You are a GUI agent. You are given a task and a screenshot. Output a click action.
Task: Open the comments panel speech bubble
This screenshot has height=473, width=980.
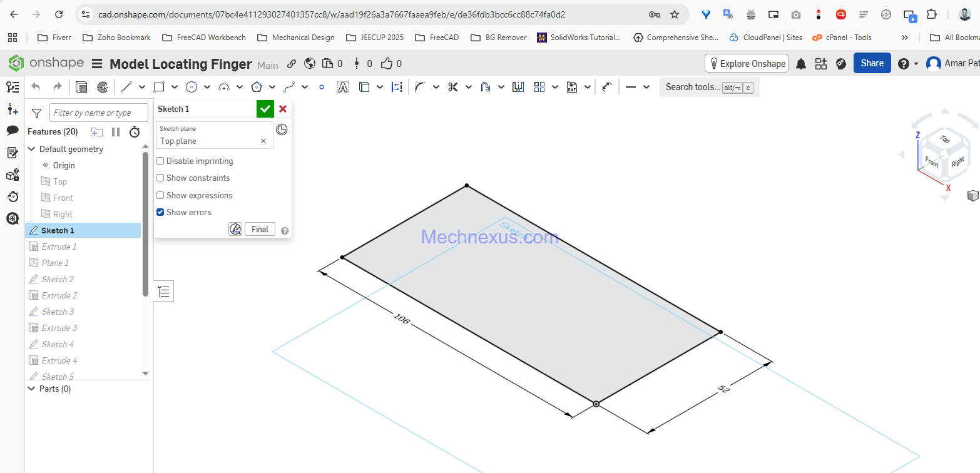13,131
